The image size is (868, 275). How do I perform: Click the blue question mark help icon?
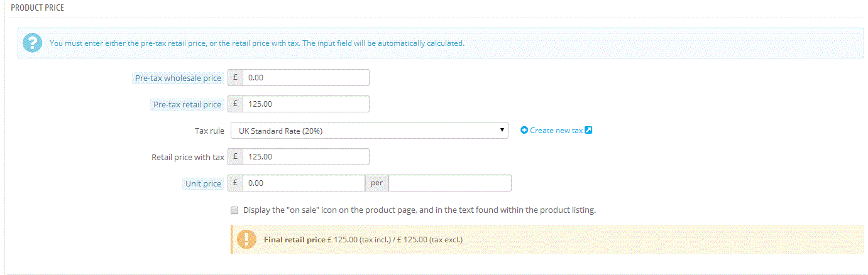click(x=31, y=43)
